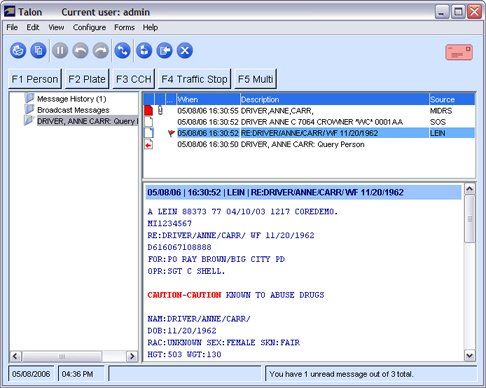
Task: Click the red document icon on MIDRS row
Action: click(149, 110)
